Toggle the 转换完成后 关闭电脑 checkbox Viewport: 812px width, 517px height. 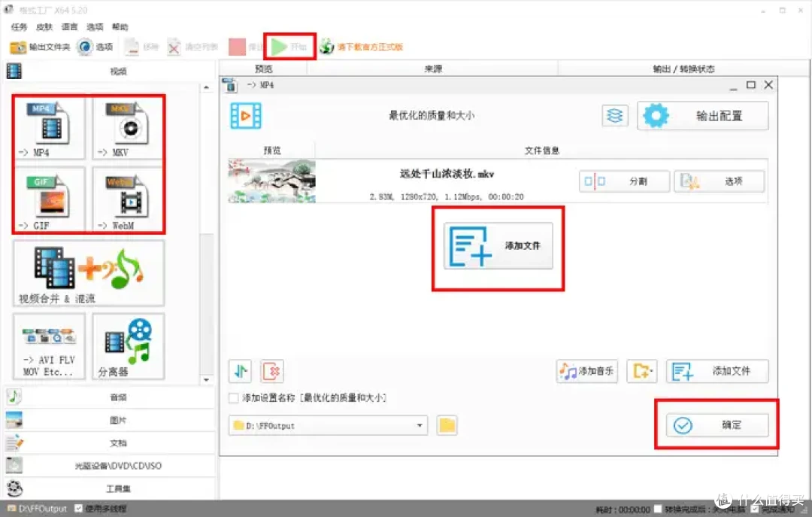click(658, 509)
